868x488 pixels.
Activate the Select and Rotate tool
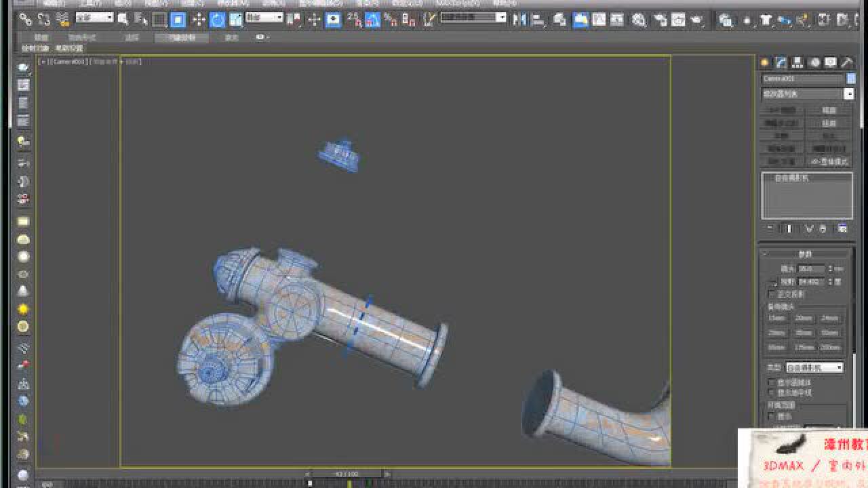217,20
